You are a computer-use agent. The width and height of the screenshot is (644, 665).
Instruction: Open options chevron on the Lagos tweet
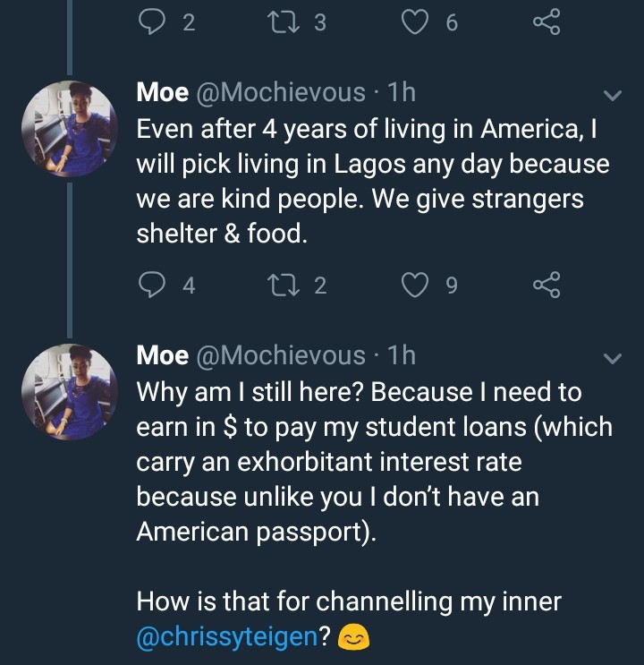pos(614,95)
